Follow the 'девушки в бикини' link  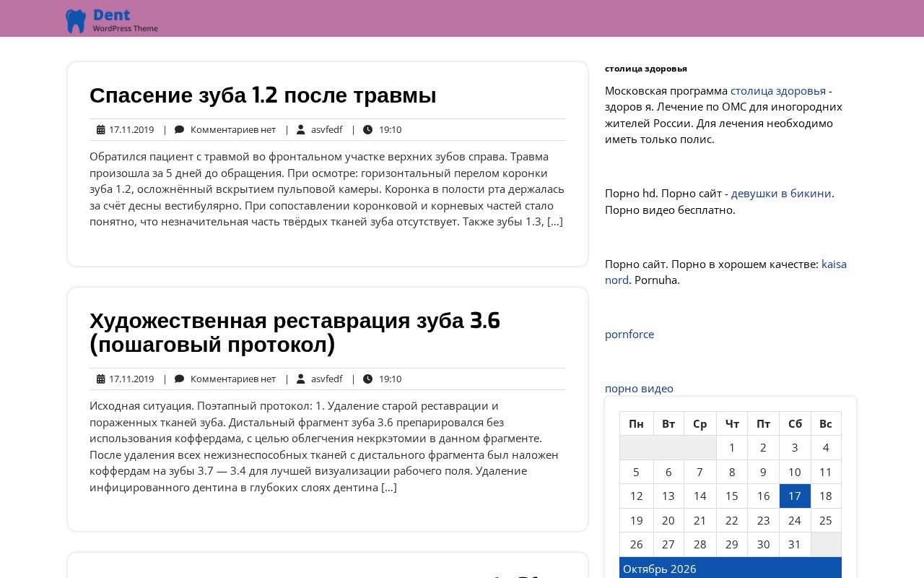781,194
